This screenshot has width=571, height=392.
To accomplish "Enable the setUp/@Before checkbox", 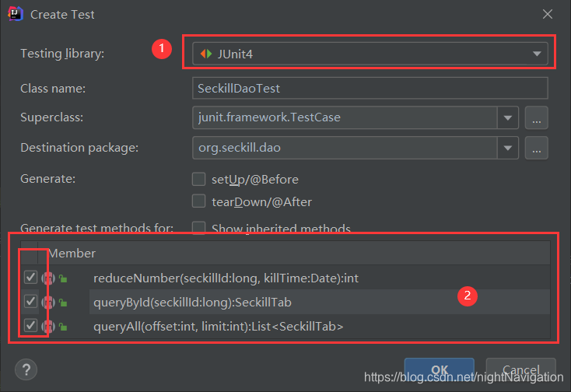I will tap(199, 179).
